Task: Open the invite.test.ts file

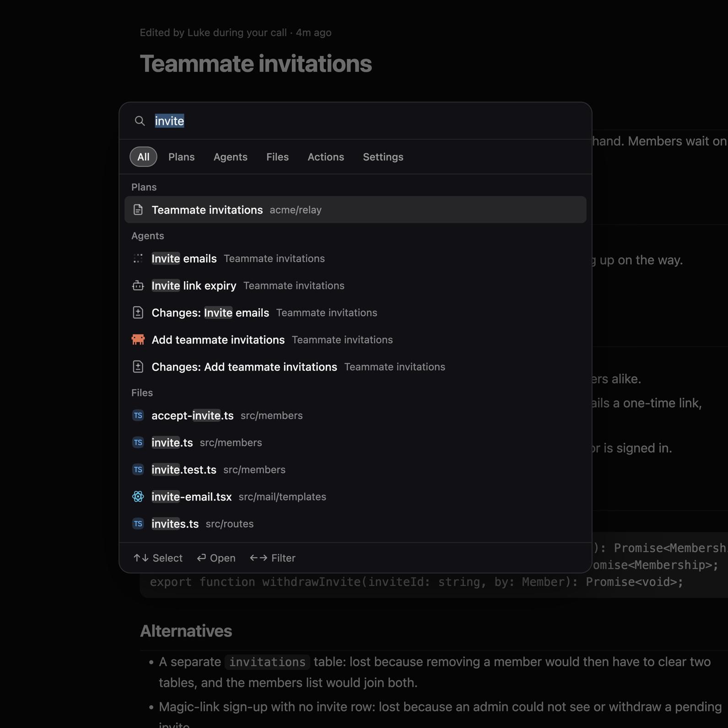Action: point(355,469)
